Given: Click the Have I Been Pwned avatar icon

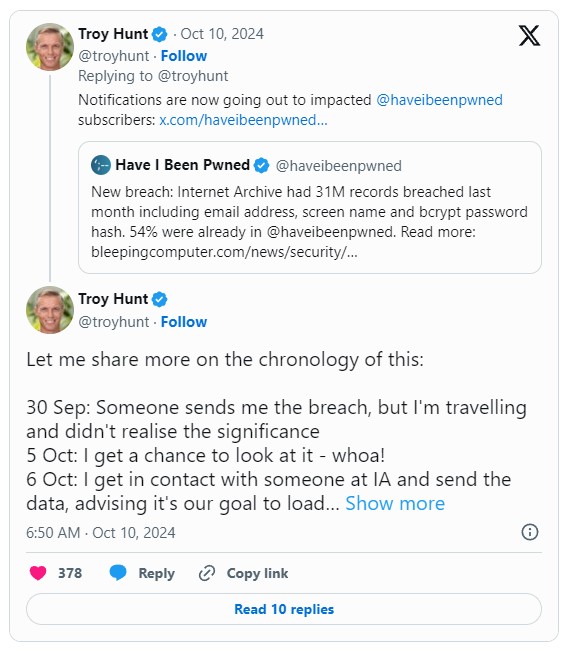Looking at the screenshot, I should (100, 165).
